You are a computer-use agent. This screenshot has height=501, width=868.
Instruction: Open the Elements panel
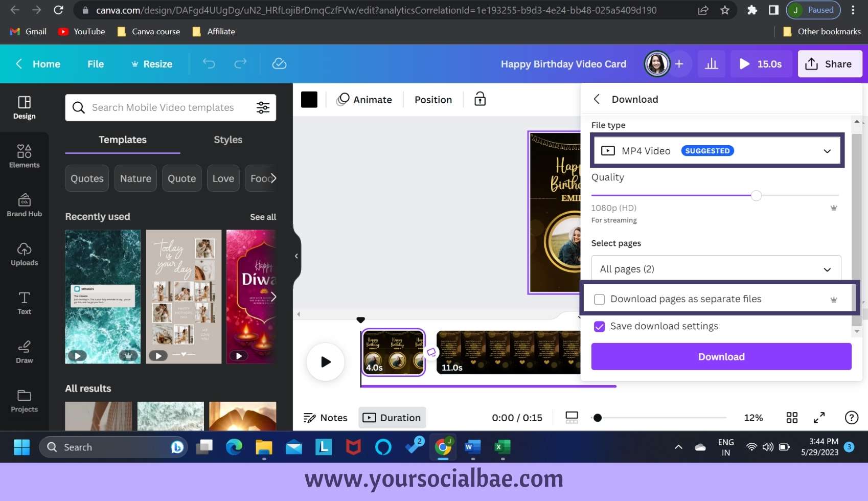pos(24,156)
